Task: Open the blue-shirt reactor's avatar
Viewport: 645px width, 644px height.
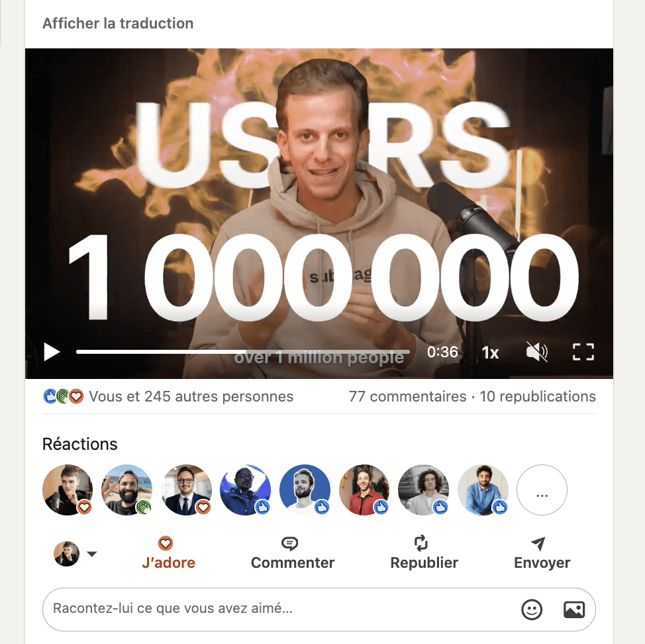Action: (483, 490)
